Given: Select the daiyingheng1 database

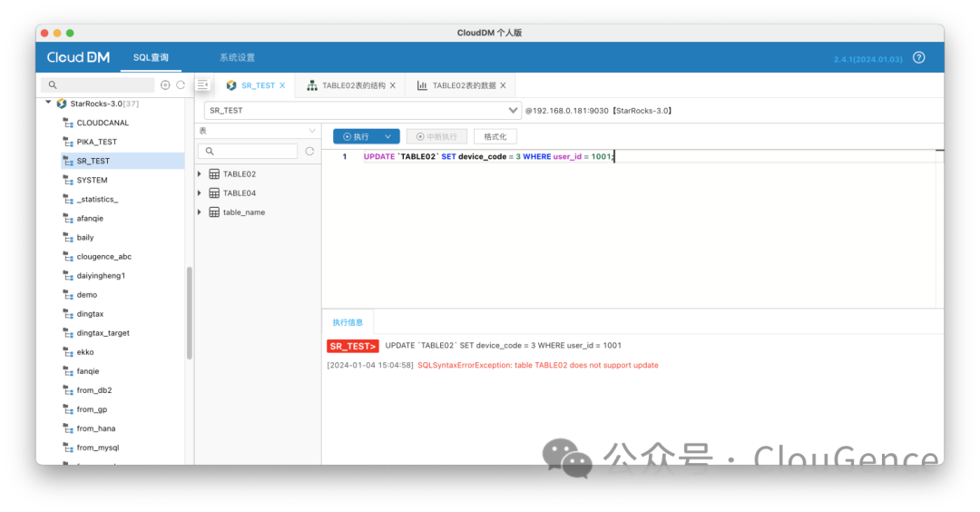Looking at the screenshot, I should (101, 276).
